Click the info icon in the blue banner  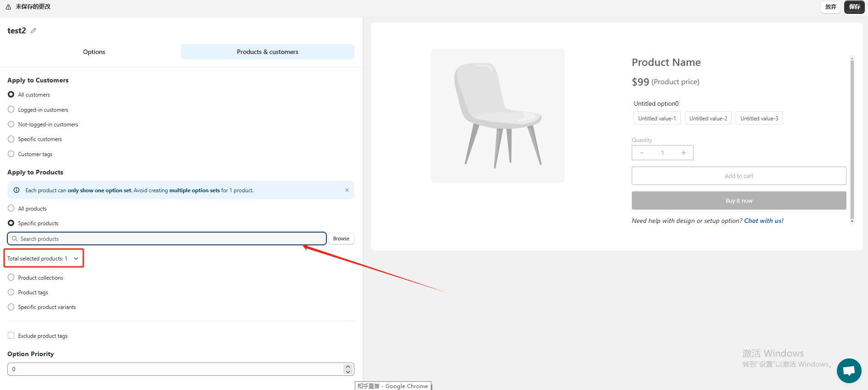pyautogui.click(x=16, y=190)
